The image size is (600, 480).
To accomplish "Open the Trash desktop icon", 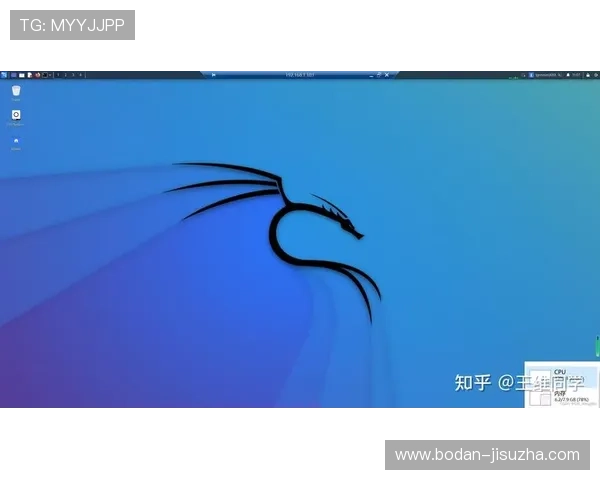I will (x=16, y=93).
